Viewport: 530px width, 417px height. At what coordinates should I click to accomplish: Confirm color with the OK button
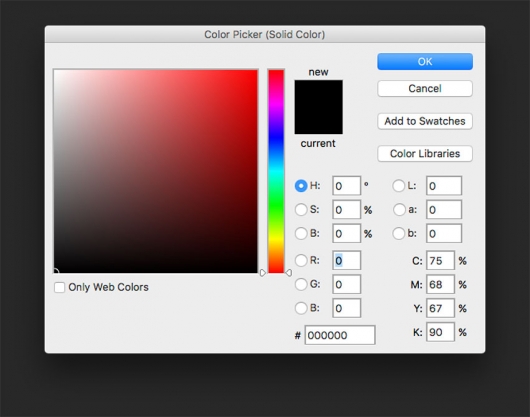pos(425,62)
